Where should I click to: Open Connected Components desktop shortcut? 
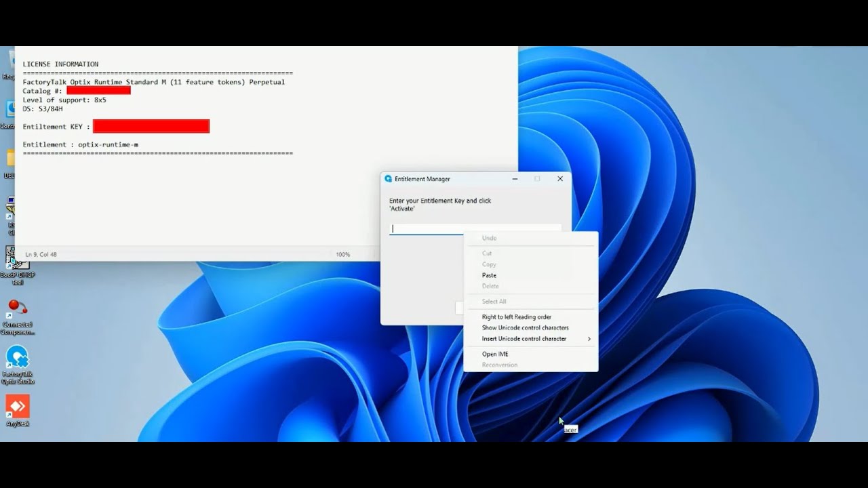(x=18, y=317)
